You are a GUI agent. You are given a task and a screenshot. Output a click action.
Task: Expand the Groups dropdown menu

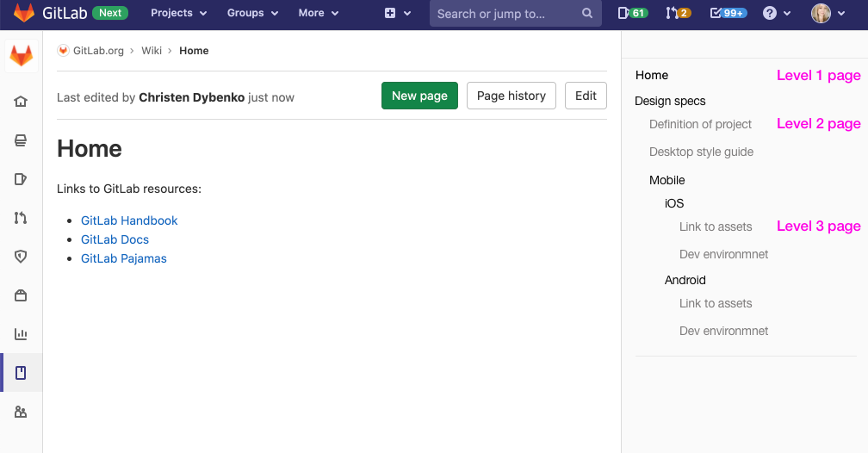tap(253, 13)
